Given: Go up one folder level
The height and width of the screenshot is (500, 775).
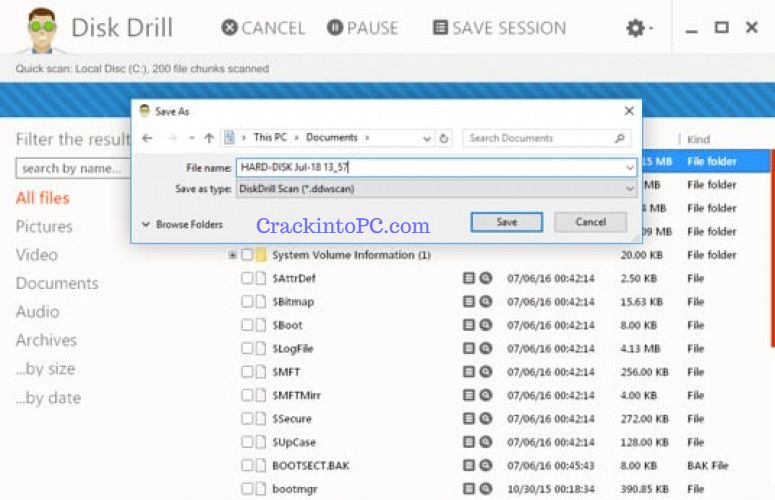Looking at the screenshot, I should click(x=209, y=138).
